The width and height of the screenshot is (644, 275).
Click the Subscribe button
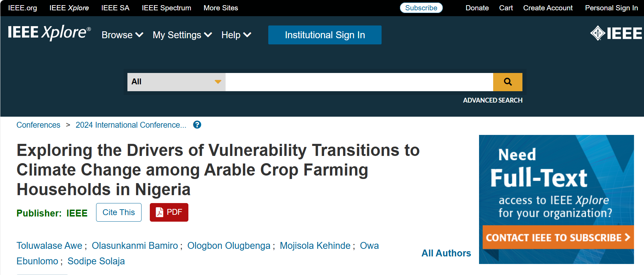tap(421, 8)
